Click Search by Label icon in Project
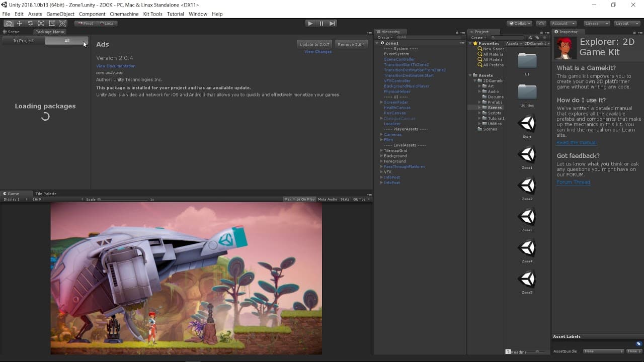Screen dimensions: 644x362 click(x=537, y=38)
